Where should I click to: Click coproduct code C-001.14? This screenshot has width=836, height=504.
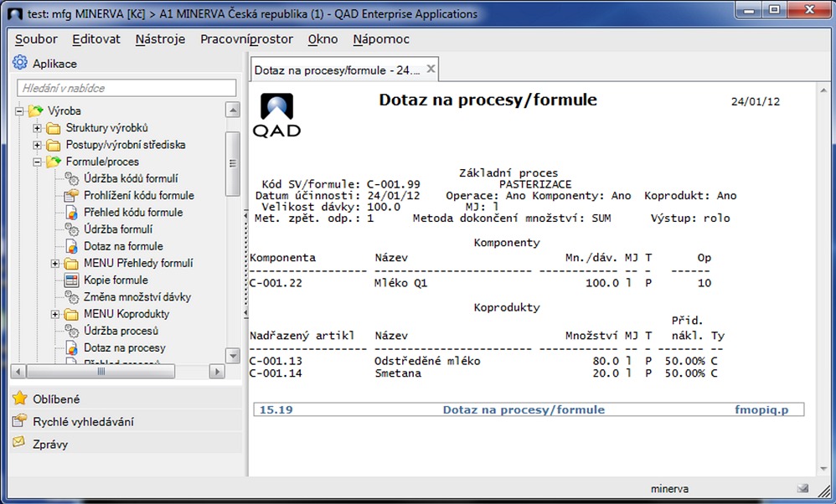[276, 373]
